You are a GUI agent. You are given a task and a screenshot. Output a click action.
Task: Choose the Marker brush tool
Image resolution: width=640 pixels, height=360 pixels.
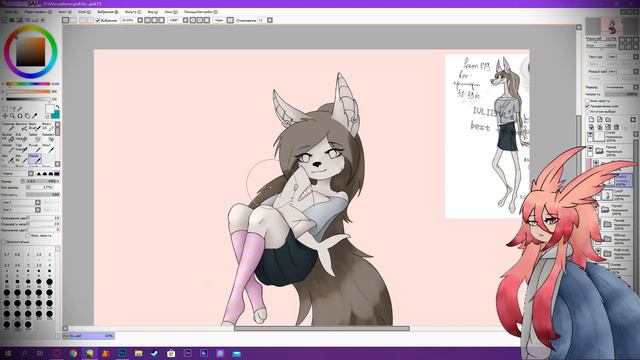pyautogui.click(x=8, y=148)
